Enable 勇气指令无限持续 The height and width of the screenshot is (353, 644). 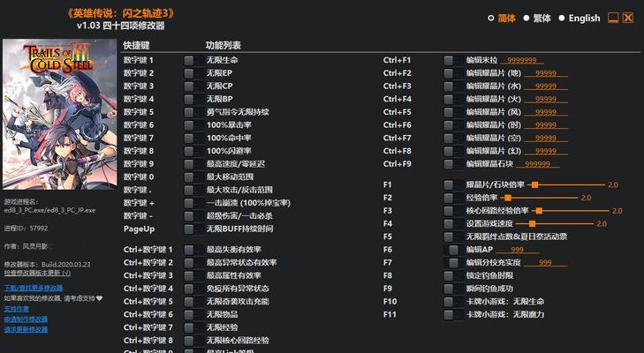(193, 112)
